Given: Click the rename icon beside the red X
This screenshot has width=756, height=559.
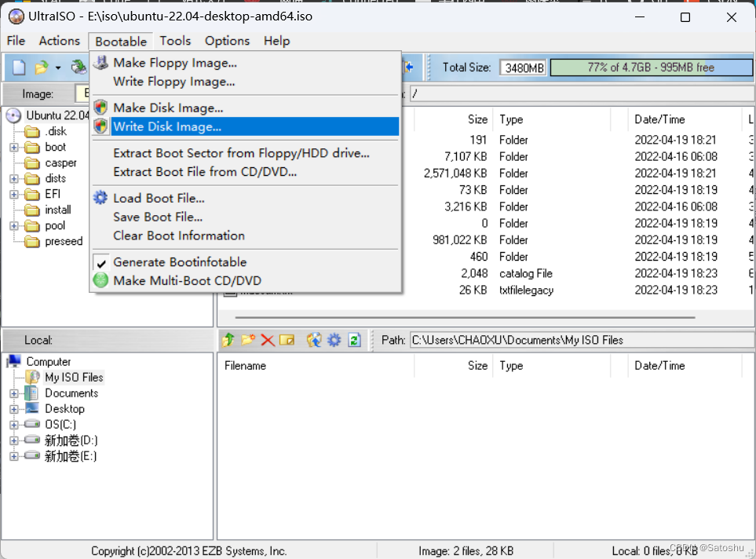Looking at the screenshot, I should coord(287,340).
